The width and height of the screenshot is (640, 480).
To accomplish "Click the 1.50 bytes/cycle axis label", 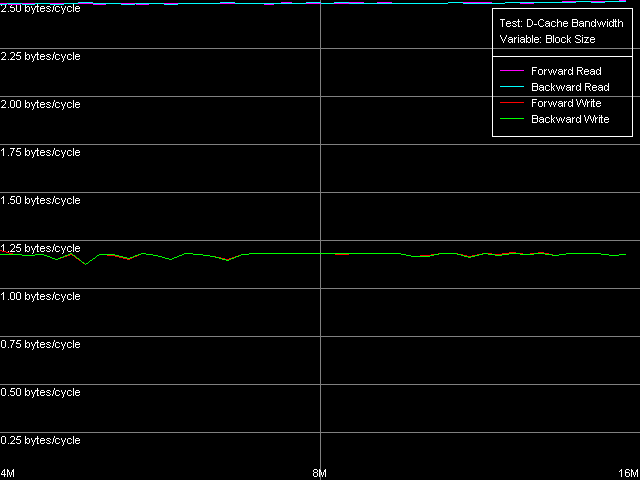I will tap(40, 200).
